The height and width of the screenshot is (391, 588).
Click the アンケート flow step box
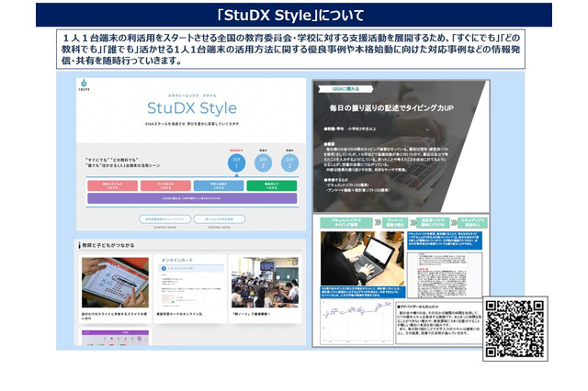(395, 222)
